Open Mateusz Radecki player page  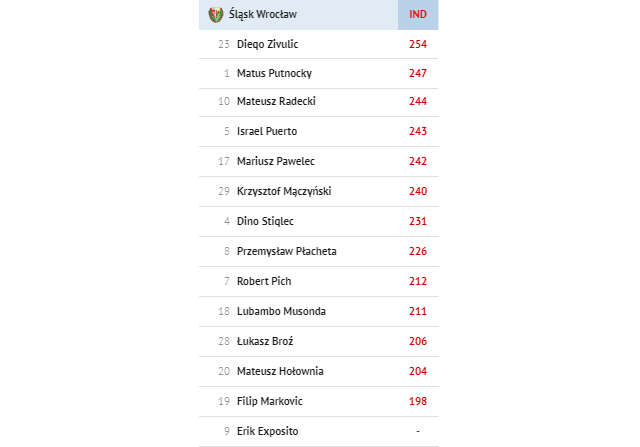click(x=276, y=101)
